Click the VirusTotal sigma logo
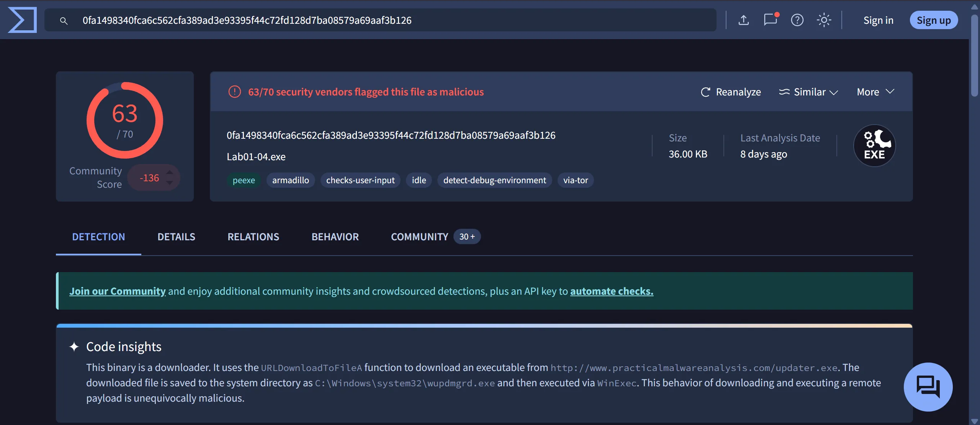Image resolution: width=980 pixels, height=425 pixels. 22,20
